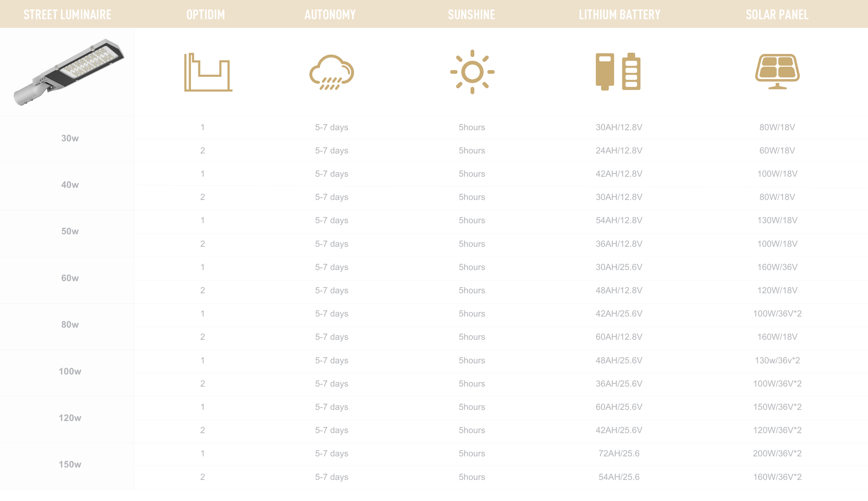Click the 130w/36v*2 solar panel cell
This screenshot has height=501, width=868.
tap(777, 360)
